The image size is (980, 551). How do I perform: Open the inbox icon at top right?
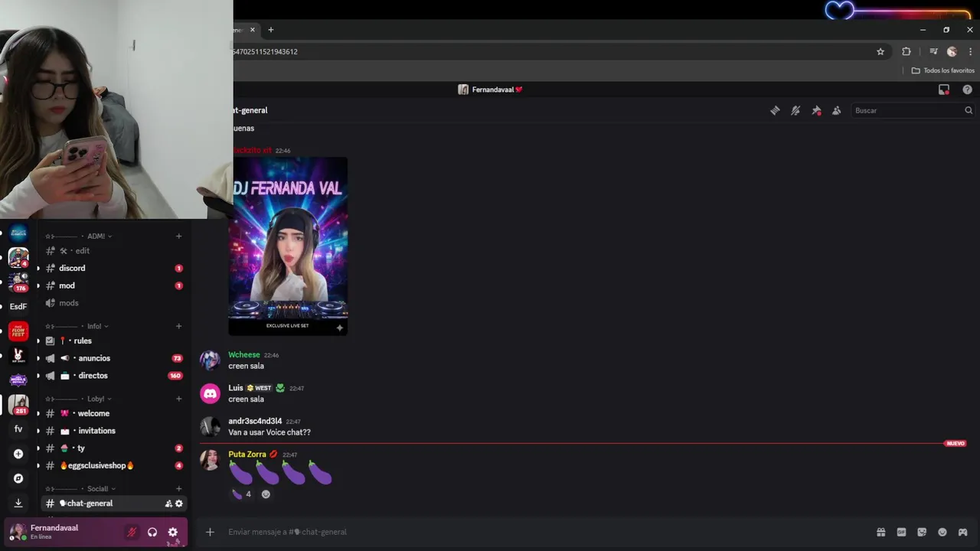point(944,90)
